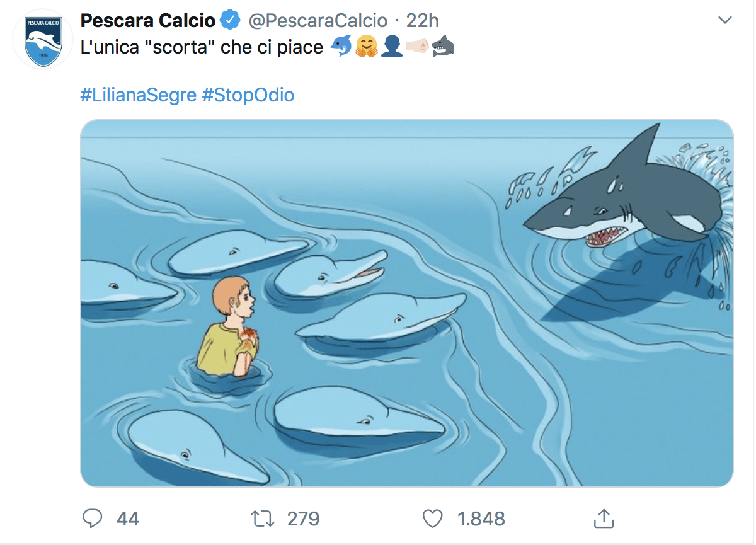Click the silhouette bust emoji
This screenshot has width=756, height=545.
pyautogui.click(x=392, y=48)
